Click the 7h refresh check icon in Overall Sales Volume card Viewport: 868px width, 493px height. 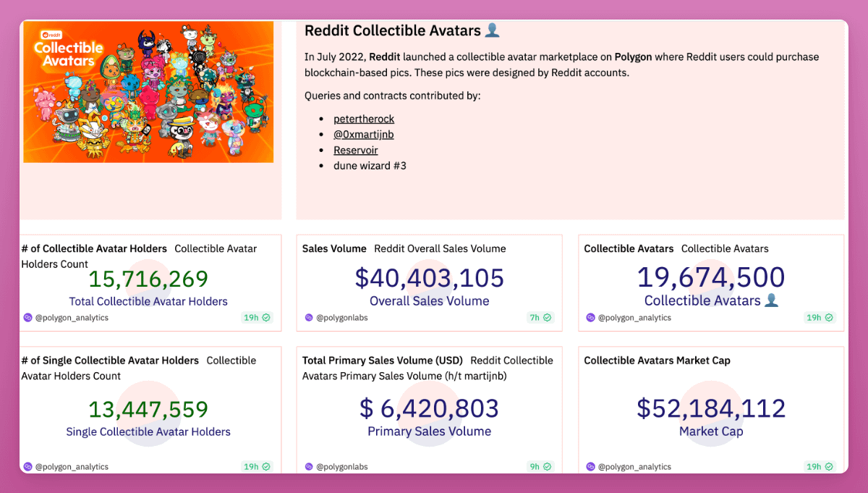click(x=547, y=318)
